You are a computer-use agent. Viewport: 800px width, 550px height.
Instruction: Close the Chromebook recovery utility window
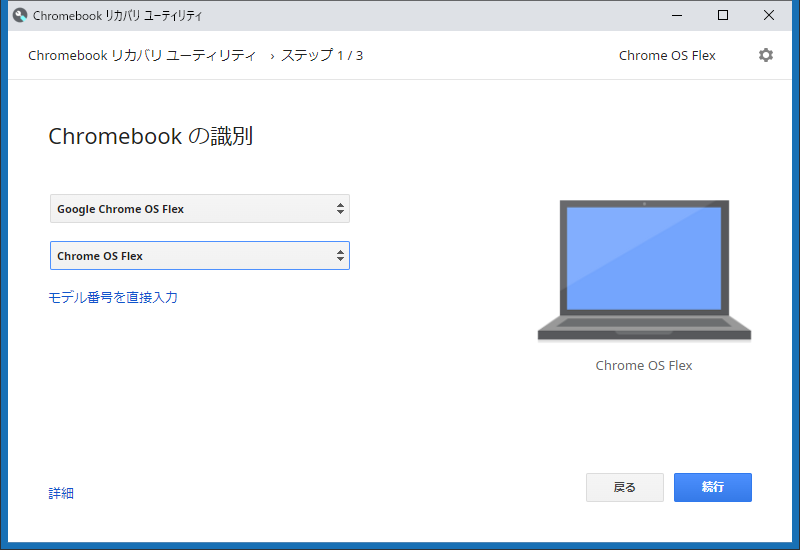(x=768, y=15)
